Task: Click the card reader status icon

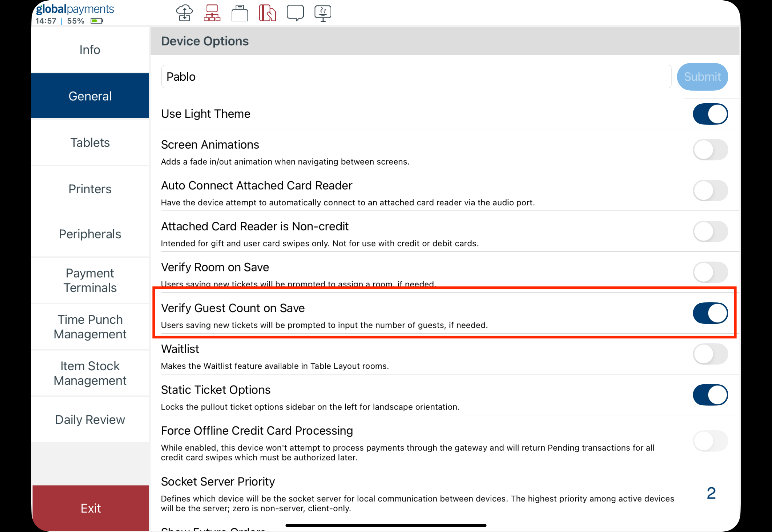Action: (268, 13)
